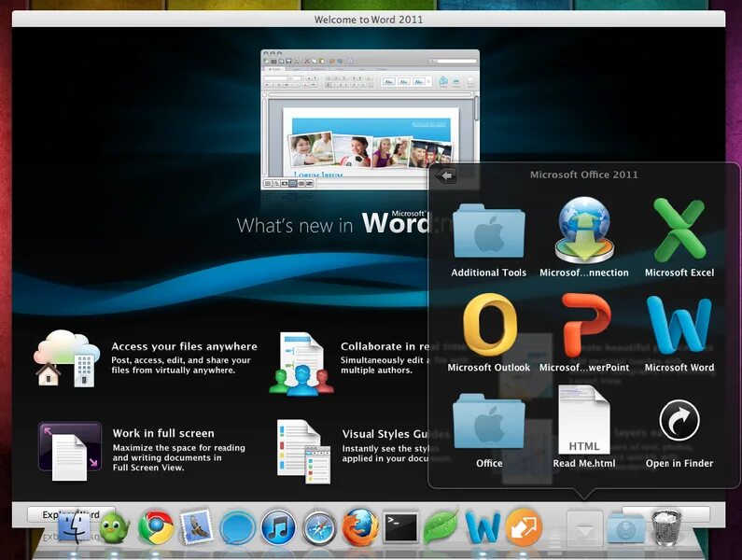
Task: Click the cloud icon for Access your files
Action: pyautogui.click(x=66, y=357)
